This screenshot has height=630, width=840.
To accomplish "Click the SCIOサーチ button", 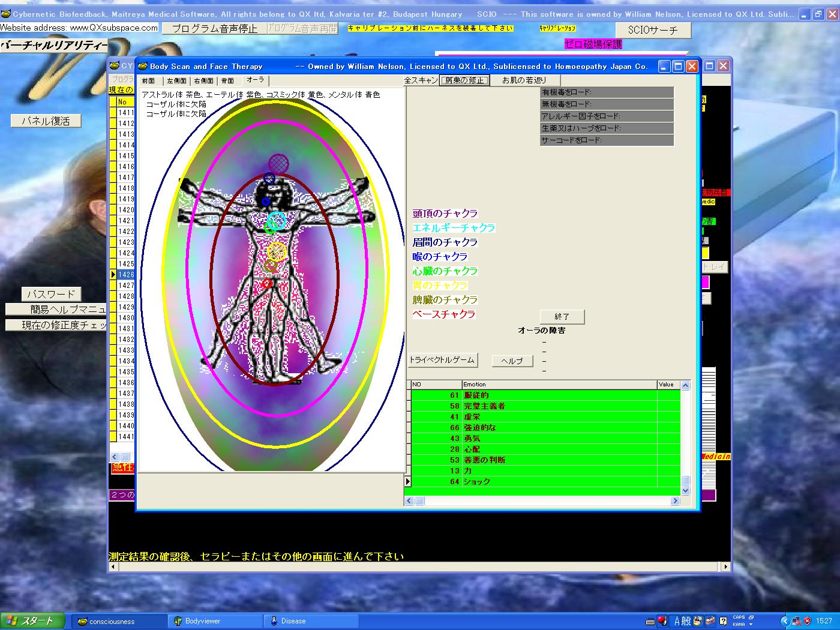I will click(x=653, y=30).
